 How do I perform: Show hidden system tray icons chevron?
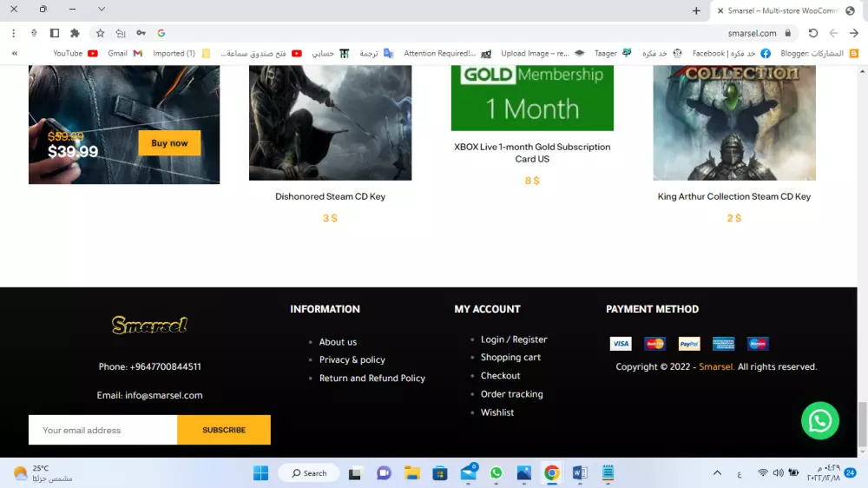click(x=717, y=473)
